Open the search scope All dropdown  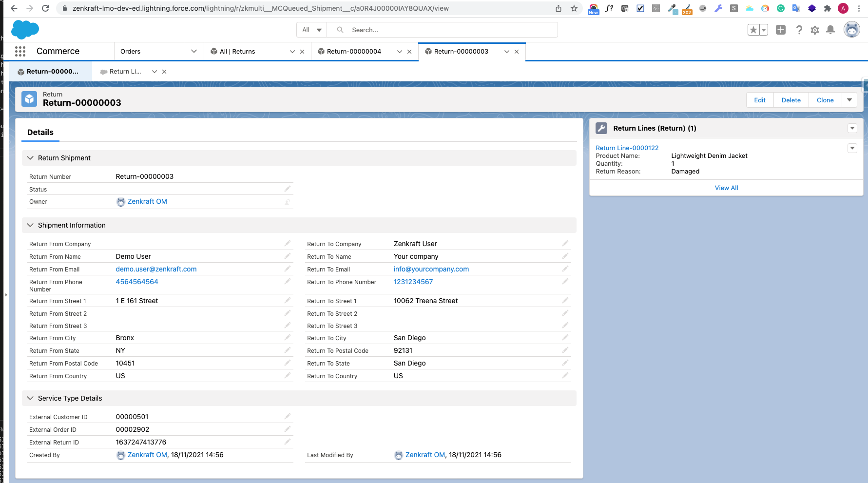point(312,30)
